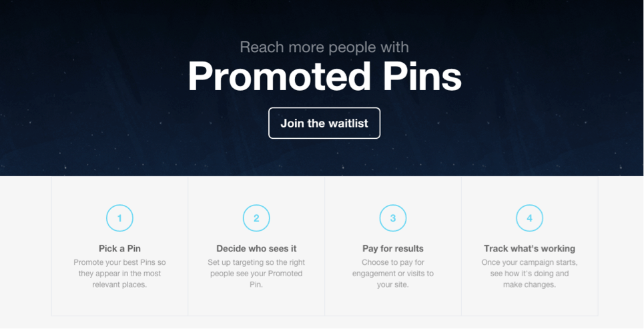644x329 pixels.
Task: Click the "Choose to pay for engagement" text
Action: click(393, 274)
